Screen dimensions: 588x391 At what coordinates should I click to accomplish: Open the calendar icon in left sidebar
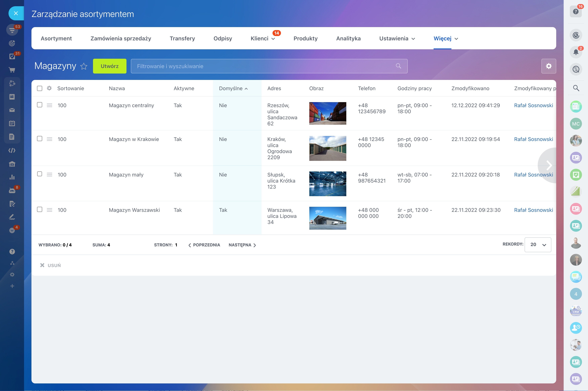[12, 123]
